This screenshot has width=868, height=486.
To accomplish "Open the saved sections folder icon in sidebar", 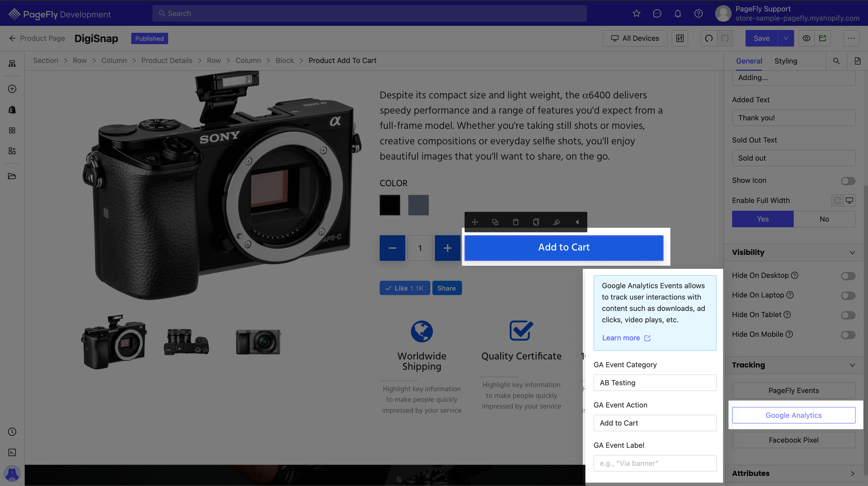I will pos(12,176).
